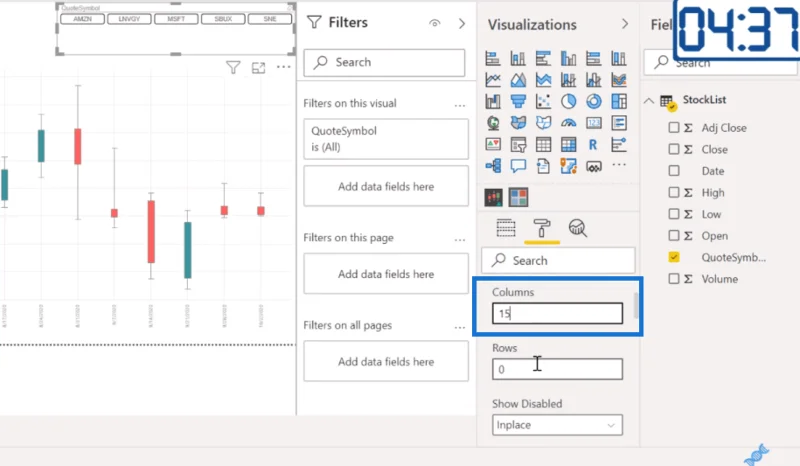The image size is (800, 466).
Task: Select the Ribbon chart visual
Action: coord(619,80)
